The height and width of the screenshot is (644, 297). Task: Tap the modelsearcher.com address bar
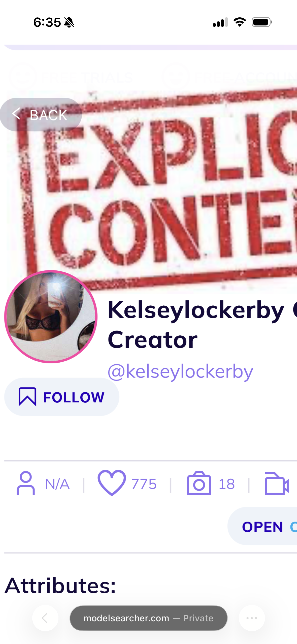pos(149,618)
